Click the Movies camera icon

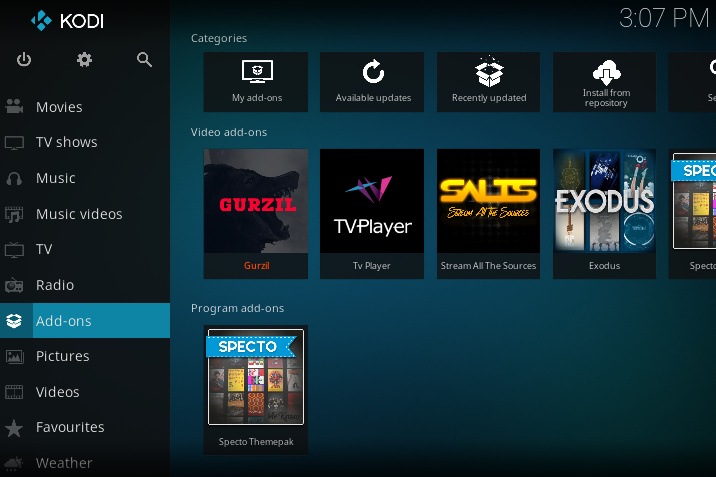(x=14, y=106)
